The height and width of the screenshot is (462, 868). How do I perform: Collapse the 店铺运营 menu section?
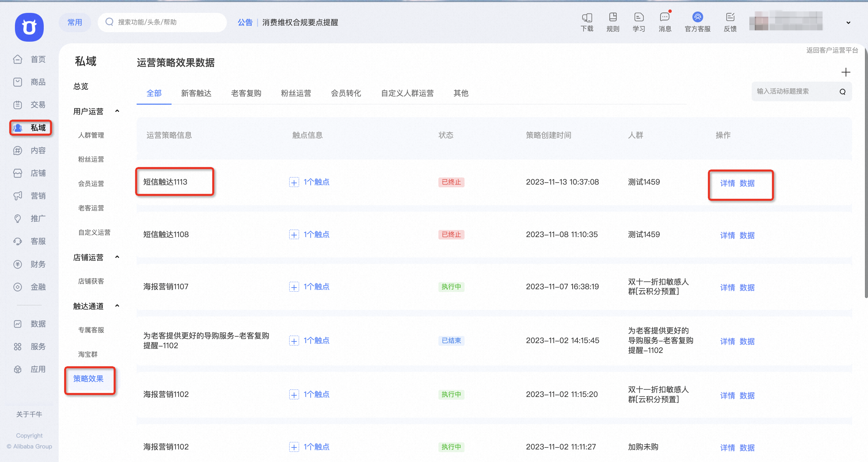click(117, 257)
